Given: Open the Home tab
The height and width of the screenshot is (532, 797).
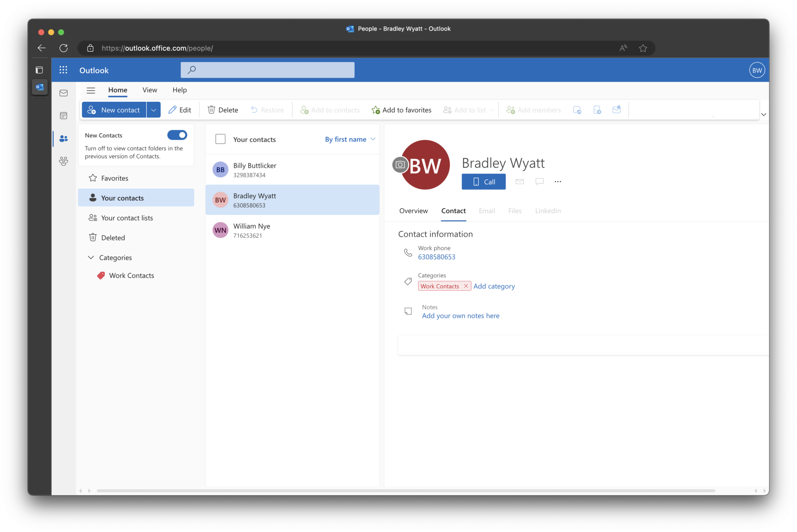Looking at the screenshot, I should tap(118, 90).
